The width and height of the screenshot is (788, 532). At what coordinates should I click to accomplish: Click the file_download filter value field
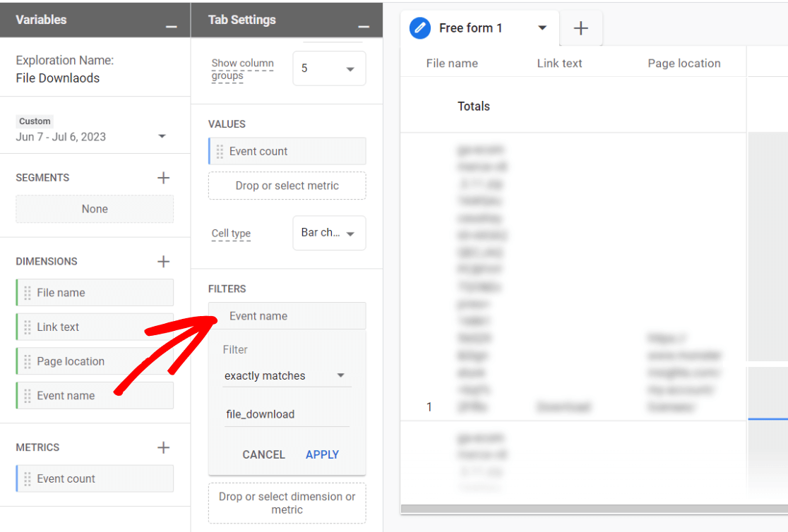pyautogui.click(x=285, y=413)
